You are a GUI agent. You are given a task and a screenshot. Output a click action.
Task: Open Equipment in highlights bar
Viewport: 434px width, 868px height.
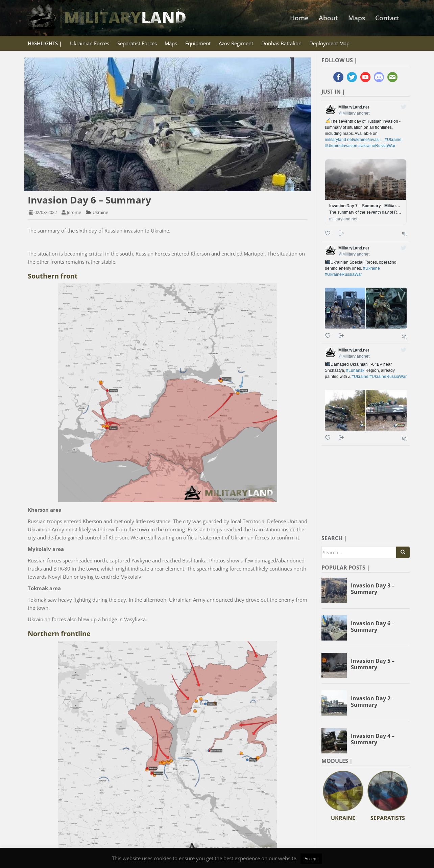(x=198, y=44)
